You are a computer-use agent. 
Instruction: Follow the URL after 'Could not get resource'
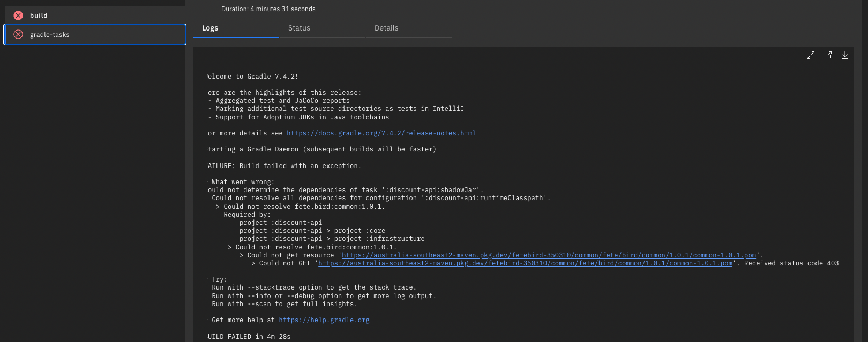coord(549,255)
